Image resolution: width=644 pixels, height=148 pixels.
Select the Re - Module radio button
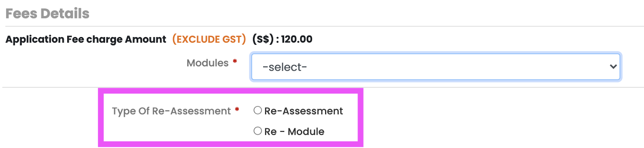[x=258, y=131]
